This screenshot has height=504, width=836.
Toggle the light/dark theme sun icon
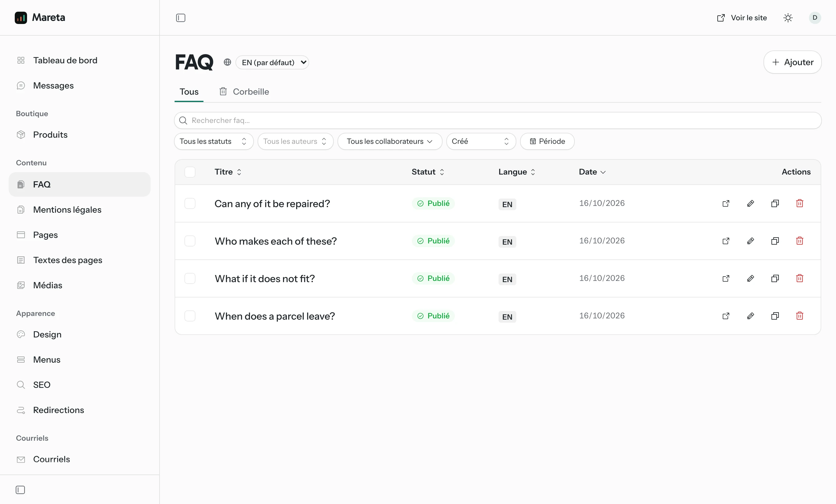click(788, 18)
